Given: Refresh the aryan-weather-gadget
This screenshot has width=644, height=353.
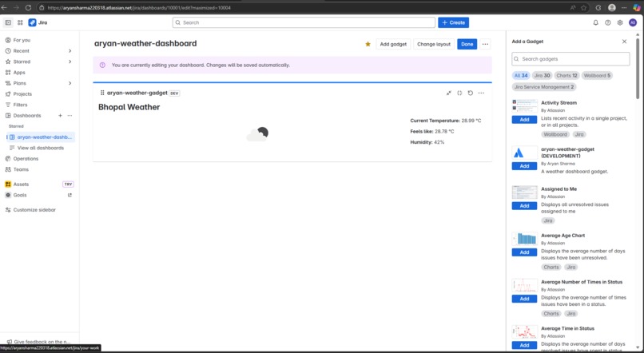Looking at the screenshot, I should click(x=471, y=93).
